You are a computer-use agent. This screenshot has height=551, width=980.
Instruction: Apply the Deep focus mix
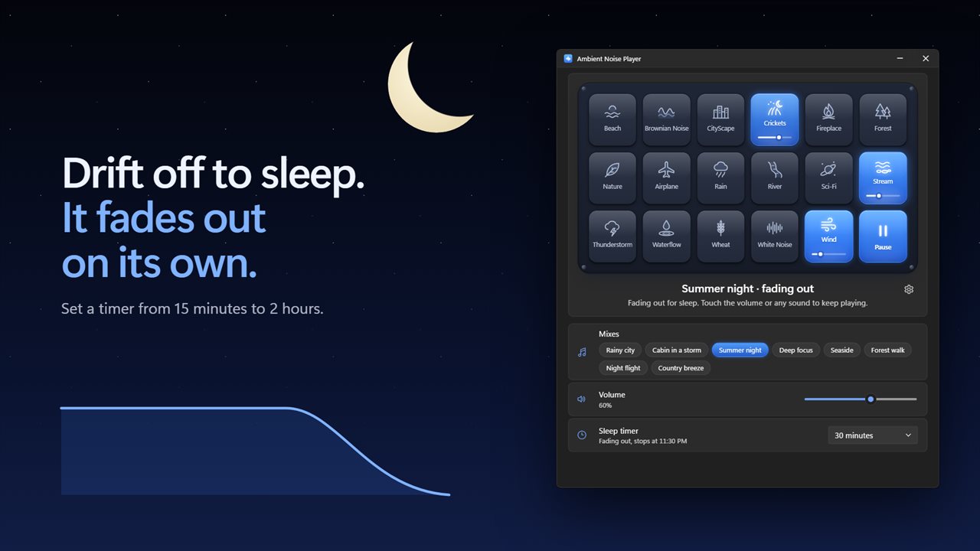tap(796, 350)
